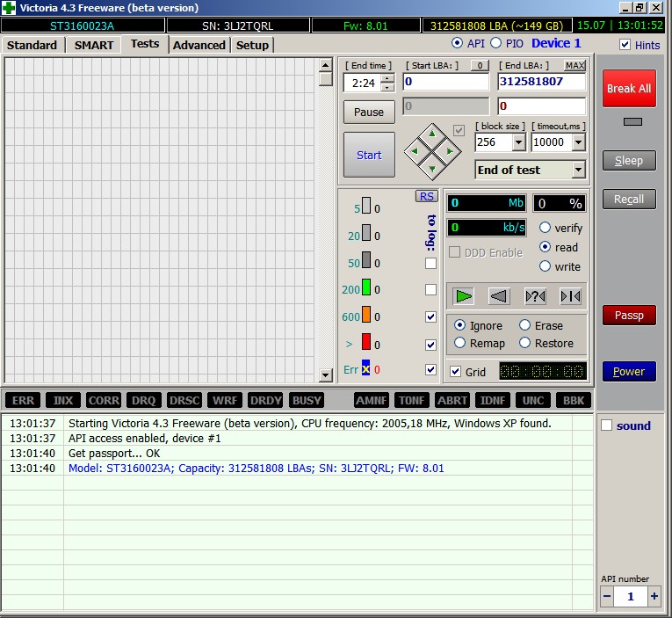Click the Victoria green cross title icon
Viewport: 672px width, 618px height.
tap(9, 8)
